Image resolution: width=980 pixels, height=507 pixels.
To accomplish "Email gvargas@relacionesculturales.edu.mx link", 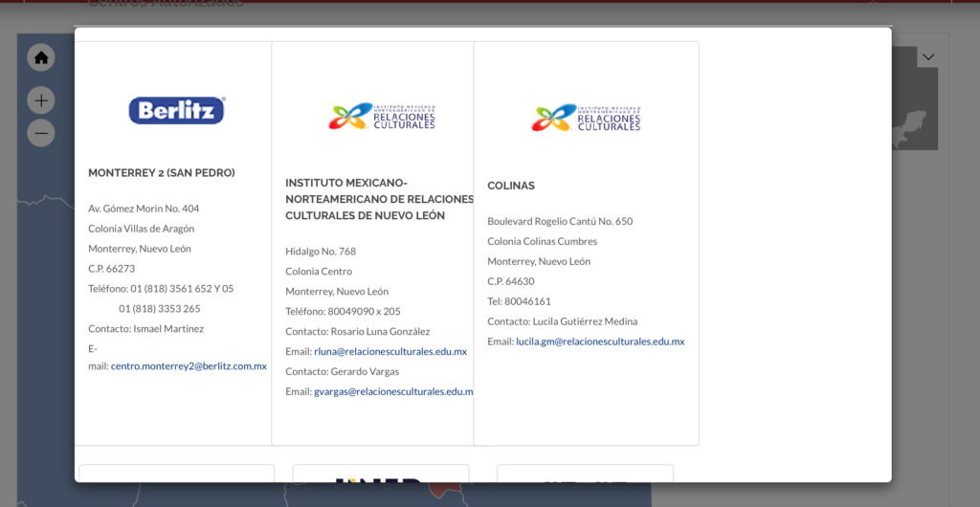I will pos(393,391).
